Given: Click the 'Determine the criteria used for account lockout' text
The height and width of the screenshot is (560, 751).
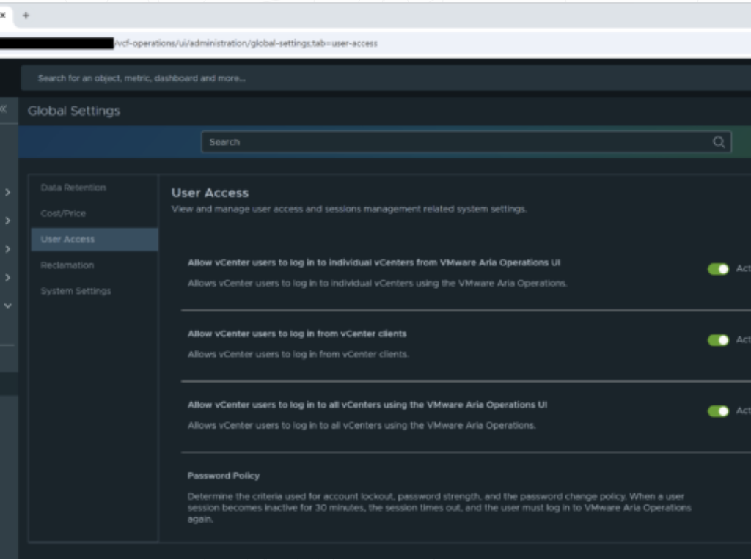Looking at the screenshot, I should click(x=439, y=508).
